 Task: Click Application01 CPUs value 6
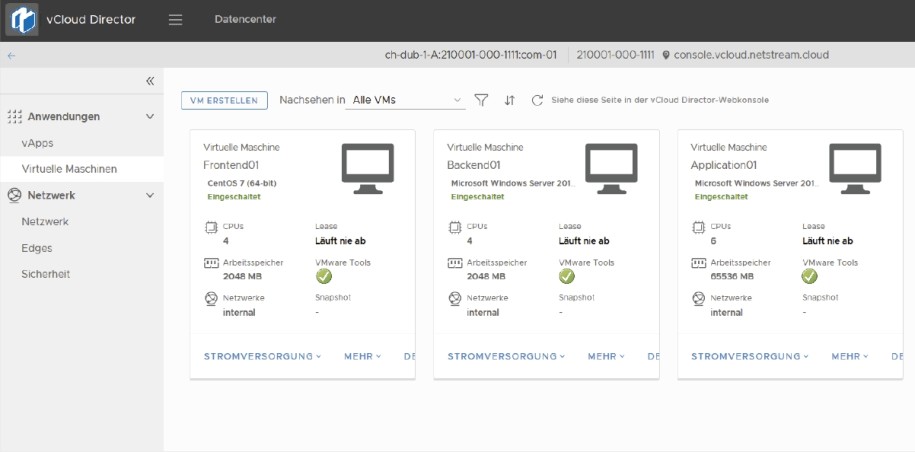714,241
